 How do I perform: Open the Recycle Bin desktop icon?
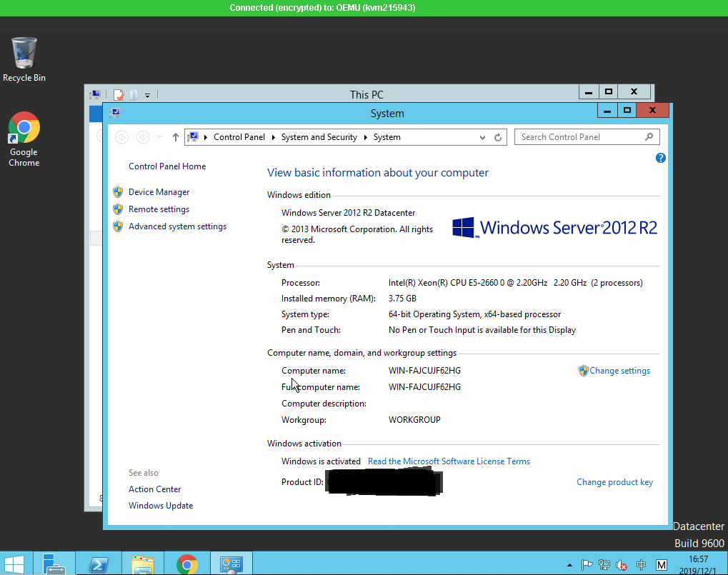(24, 59)
